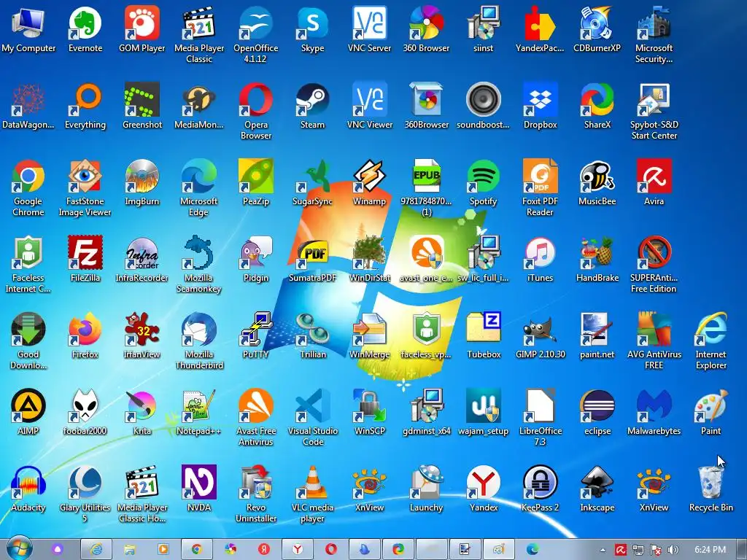Image resolution: width=747 pixels, height=560 pixels.
Task: Click the GIMP 2.10.30 shortcut
Action: coord(541,336)
